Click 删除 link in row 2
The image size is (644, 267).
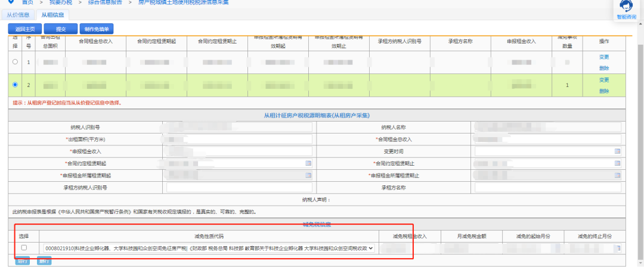click(603, 91)
